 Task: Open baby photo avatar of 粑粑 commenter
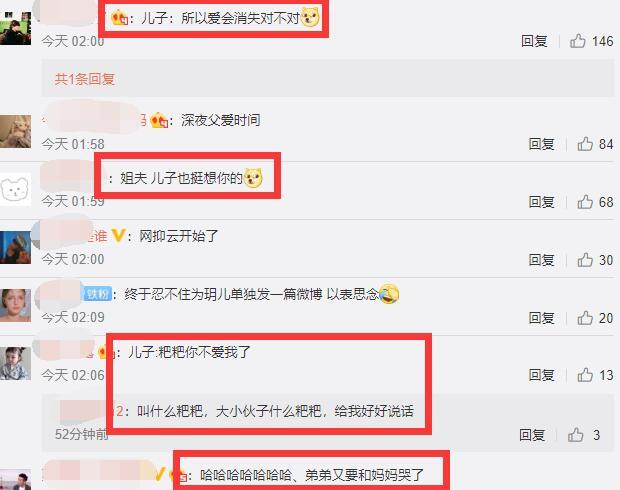point(15,363)
